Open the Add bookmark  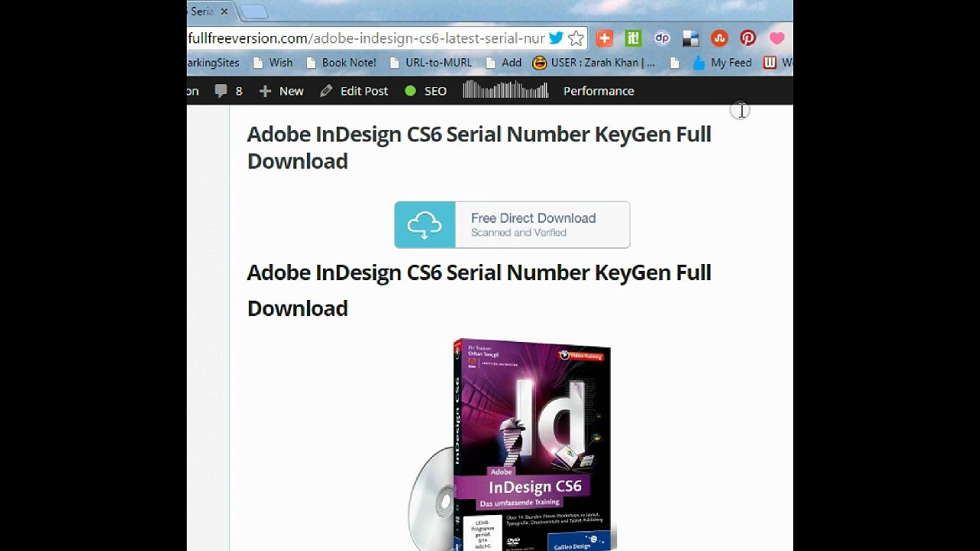click(504, 63)
